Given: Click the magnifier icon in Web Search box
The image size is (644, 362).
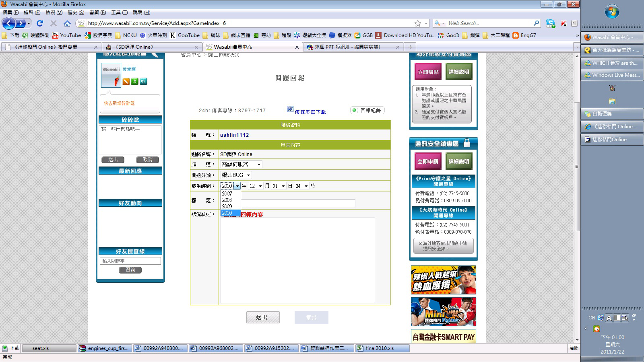Looking at the screenshot, I should (537, 23).
